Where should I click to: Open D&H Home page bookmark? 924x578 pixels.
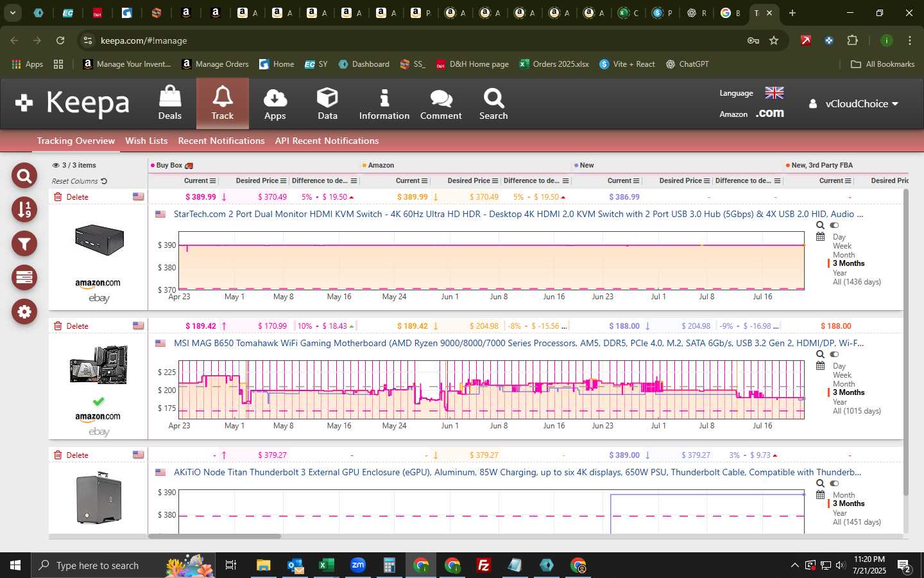[472, 64]
